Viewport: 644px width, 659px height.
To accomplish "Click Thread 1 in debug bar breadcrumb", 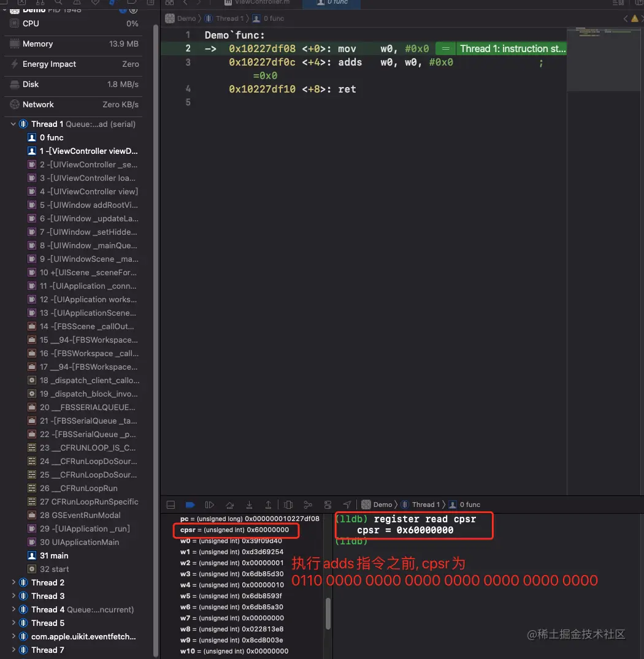I will coord(420,505).
